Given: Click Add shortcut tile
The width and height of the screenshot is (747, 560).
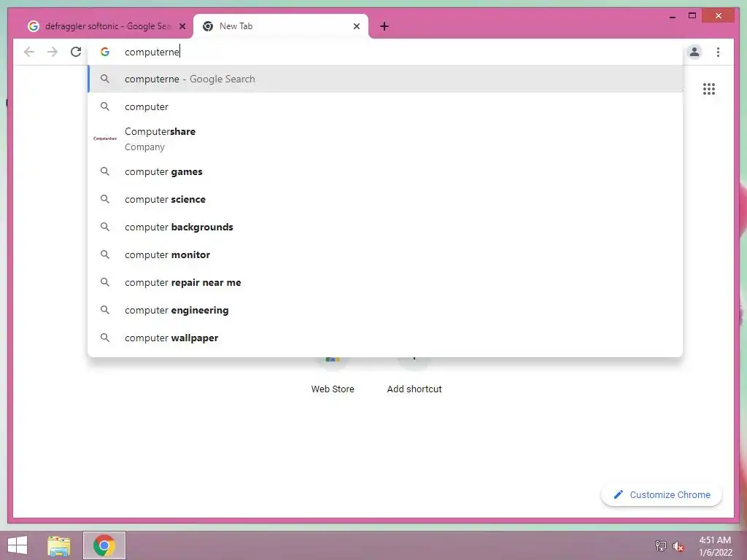Looking at the screenshot, I should click(x=414, y=376).
